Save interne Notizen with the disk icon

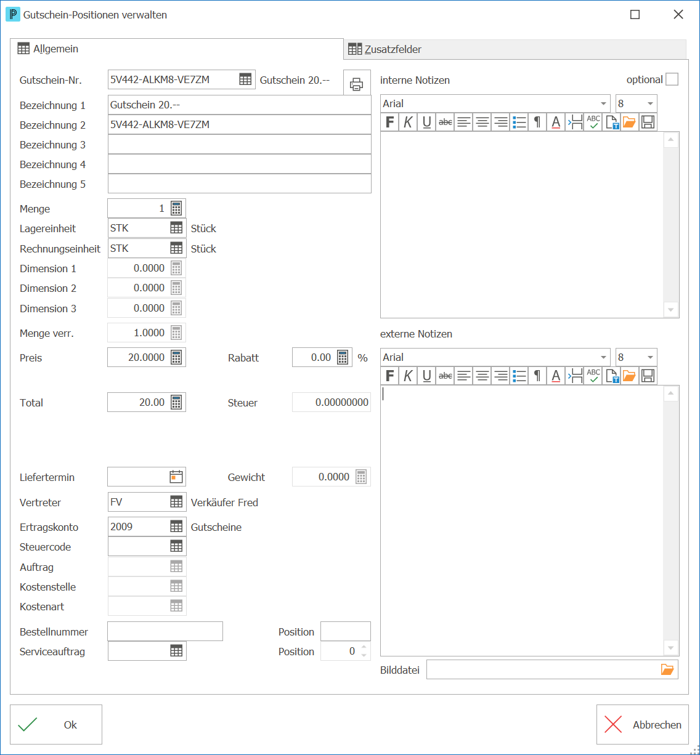(648, 122)
